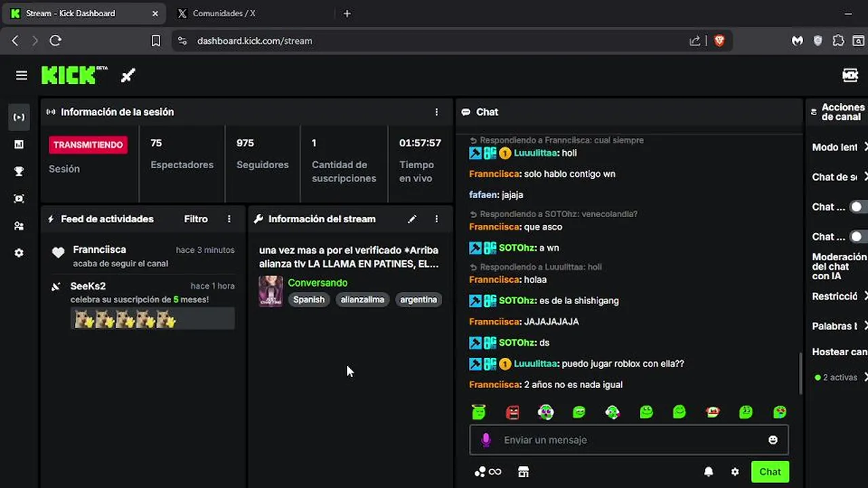Click fafaen username in chat
Viewport: 868px width, 488px height.
[484, 195]
